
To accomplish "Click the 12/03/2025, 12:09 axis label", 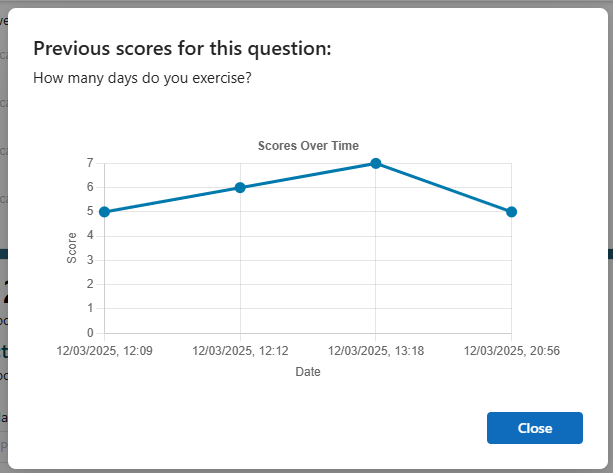I will [x=104, y=351].
